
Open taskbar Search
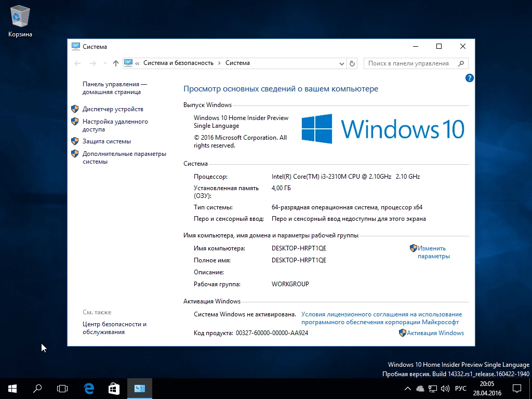37,389
